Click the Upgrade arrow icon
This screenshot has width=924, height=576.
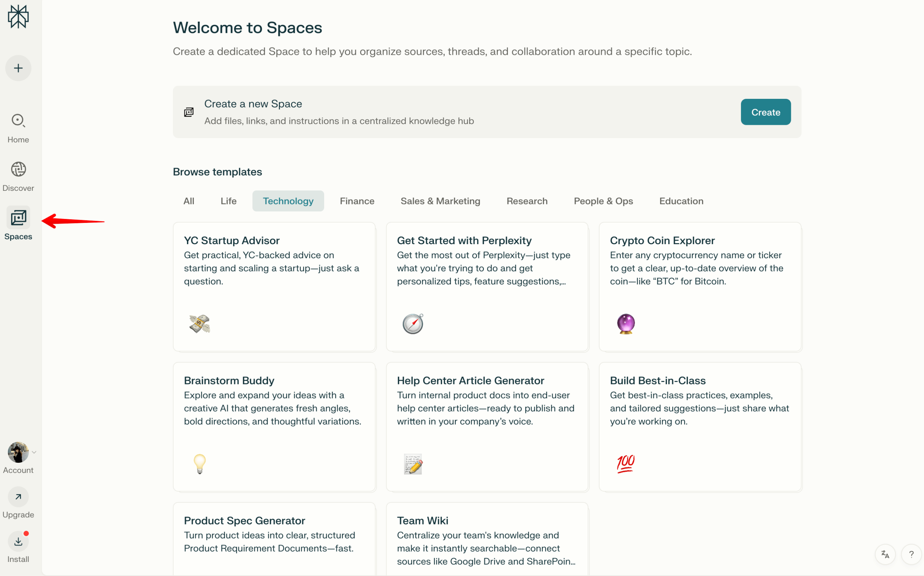[x=18, y=497]
